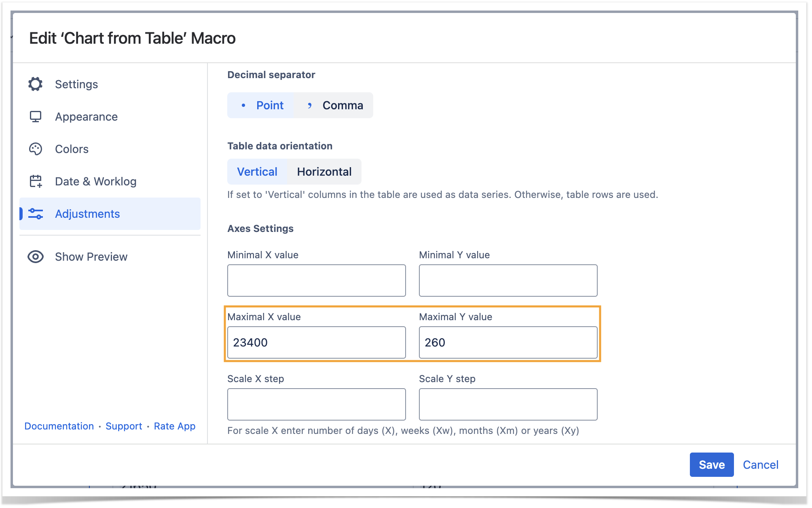Follow the Rate App link

(x=175, y=426)
